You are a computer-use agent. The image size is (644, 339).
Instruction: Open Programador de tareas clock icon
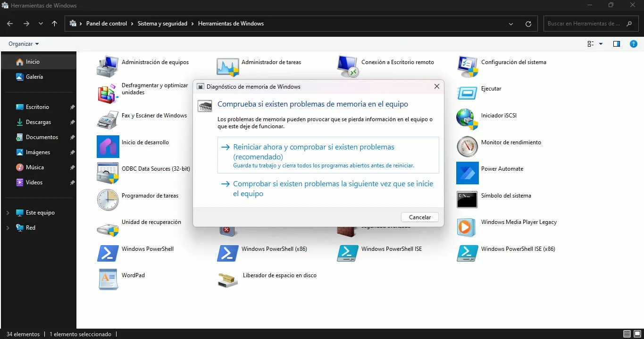[x=108, y=200]
